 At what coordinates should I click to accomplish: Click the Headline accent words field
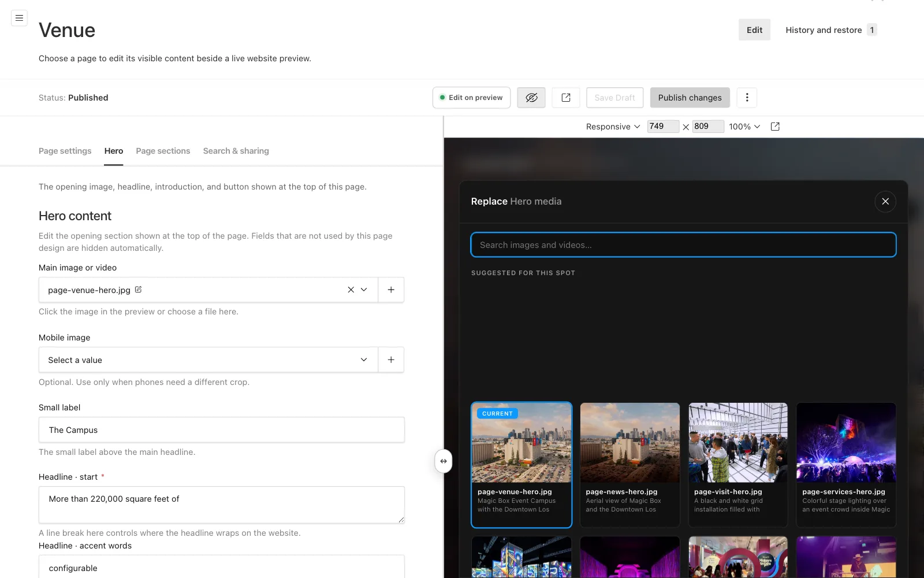click(222, 567)
